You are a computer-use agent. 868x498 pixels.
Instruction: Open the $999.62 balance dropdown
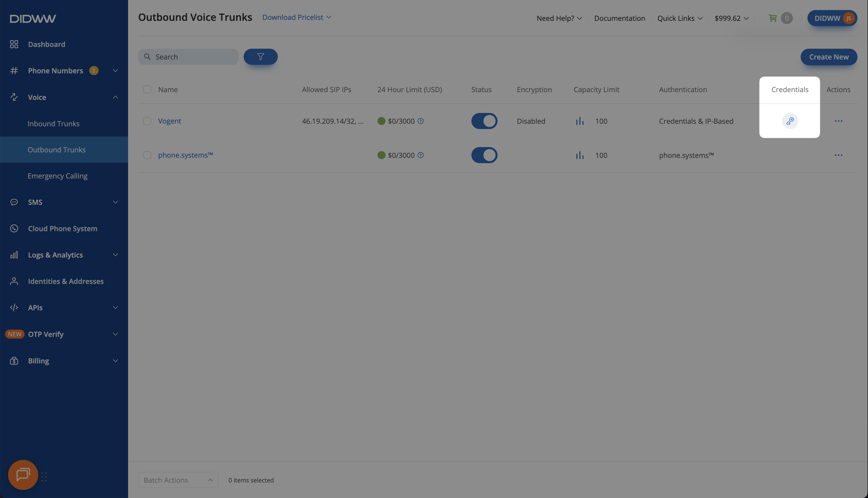tap(731, 18)
